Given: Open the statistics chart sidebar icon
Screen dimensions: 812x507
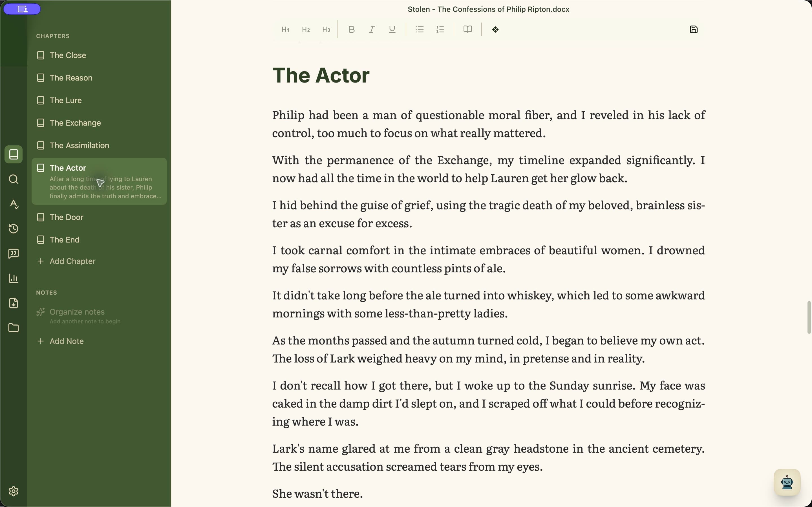Looking at the screenshot, I should click(14, 278).
